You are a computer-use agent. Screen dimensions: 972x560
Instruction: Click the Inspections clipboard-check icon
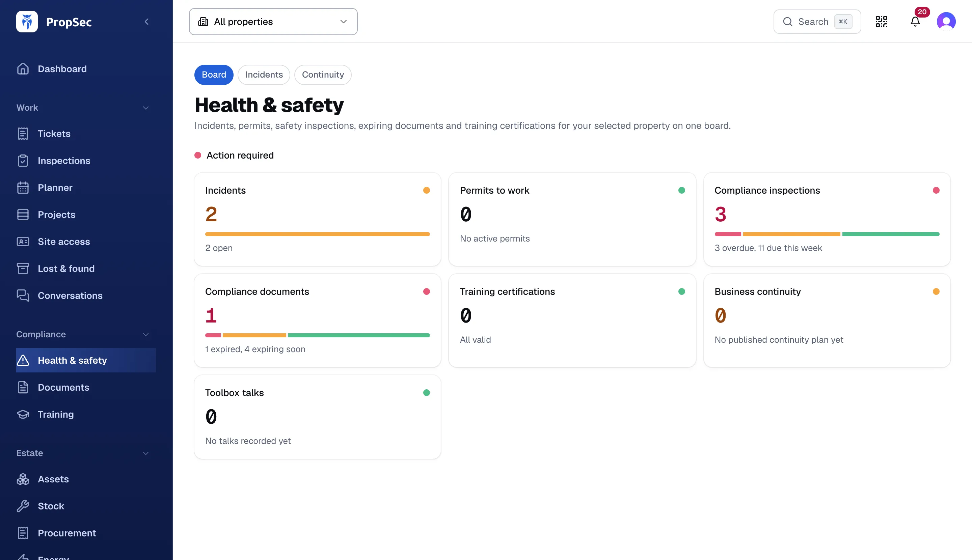[23, 160]
